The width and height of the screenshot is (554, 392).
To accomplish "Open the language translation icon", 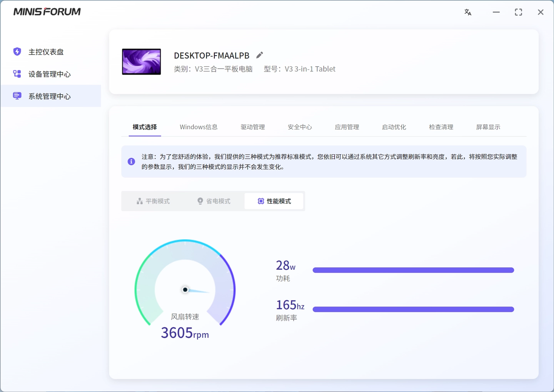I will click(x=468, y=12).
